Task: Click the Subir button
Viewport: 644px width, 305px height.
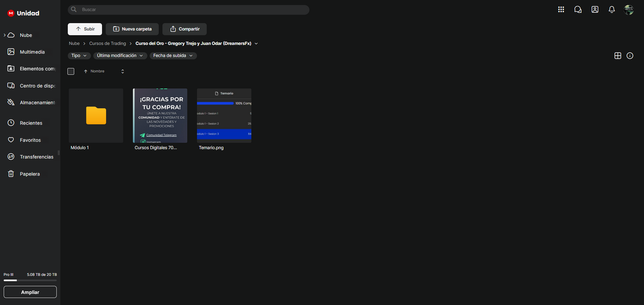Action: tap(85, 29)
